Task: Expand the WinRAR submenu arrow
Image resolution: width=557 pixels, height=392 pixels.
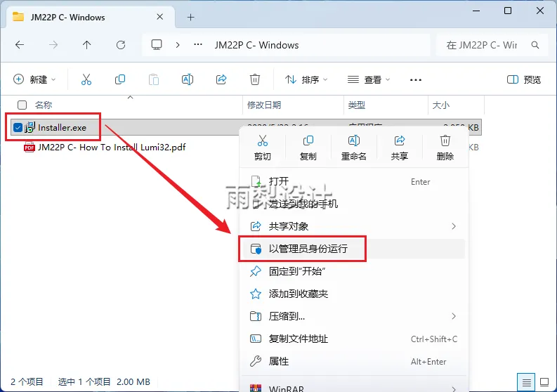Action: point(454,388)
